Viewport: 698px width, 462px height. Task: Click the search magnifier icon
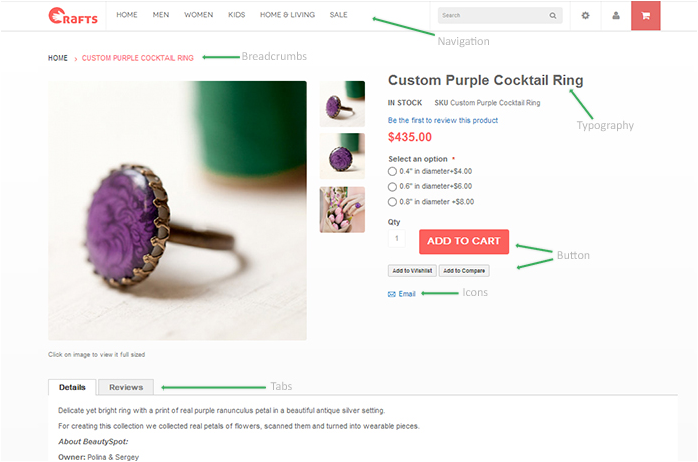point(552,16)
